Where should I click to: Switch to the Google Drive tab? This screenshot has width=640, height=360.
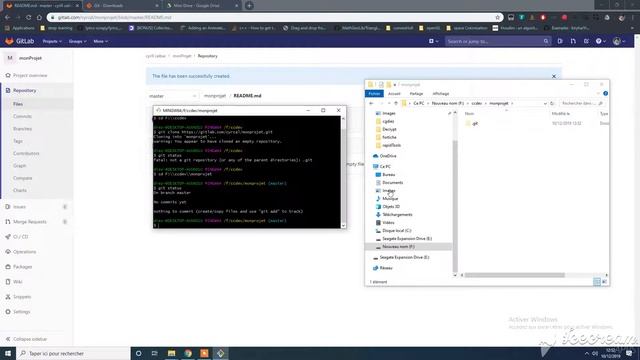(x=202, y=6)
